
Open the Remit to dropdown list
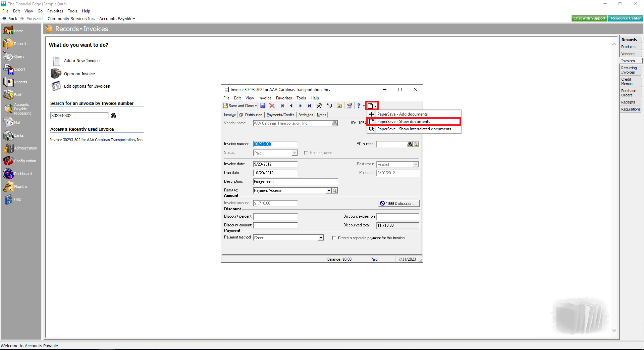[x=328, y=191]
